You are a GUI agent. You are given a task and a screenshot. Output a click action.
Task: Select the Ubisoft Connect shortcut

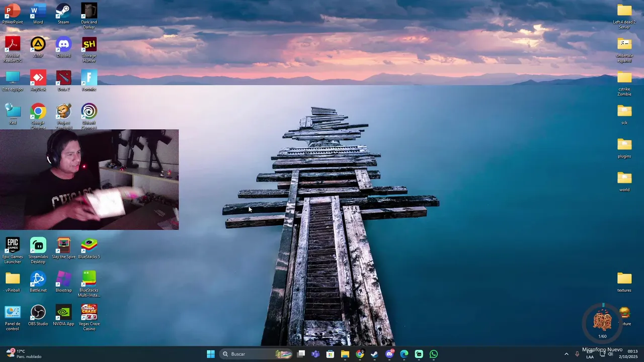coord(89,116)
